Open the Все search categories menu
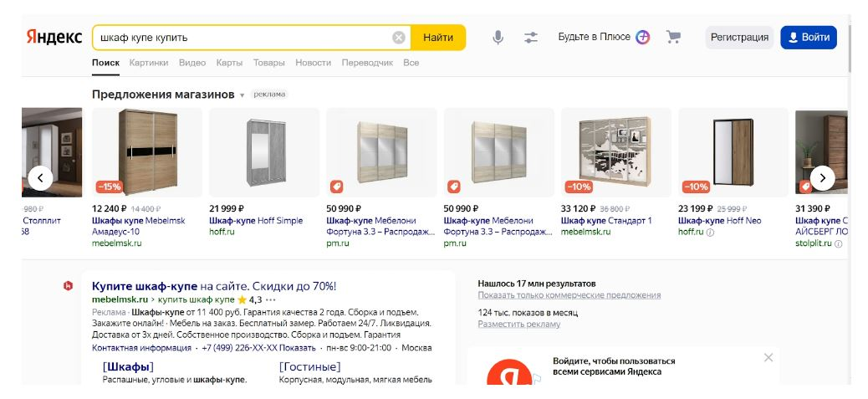This screenshot has width=868, height=399. tap(411, 63)
